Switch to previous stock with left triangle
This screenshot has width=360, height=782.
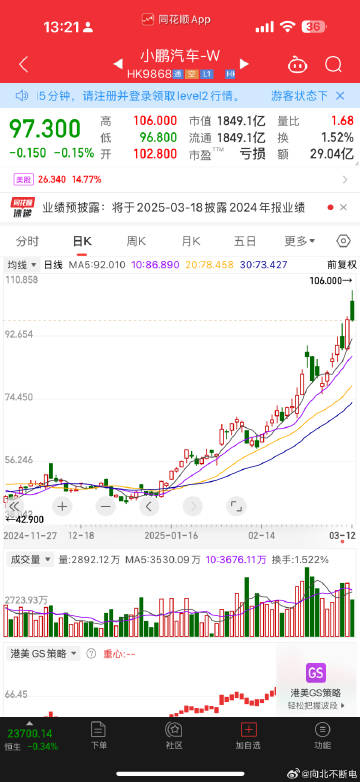pos(119,64)
